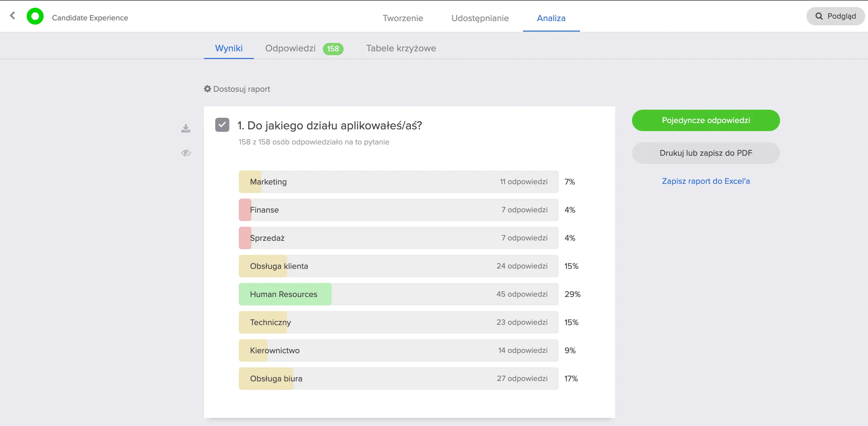This screenshot has width=868, height=426.
Task: Click the magnifier icon in Podgląd button
Action: tap(819, 16)
